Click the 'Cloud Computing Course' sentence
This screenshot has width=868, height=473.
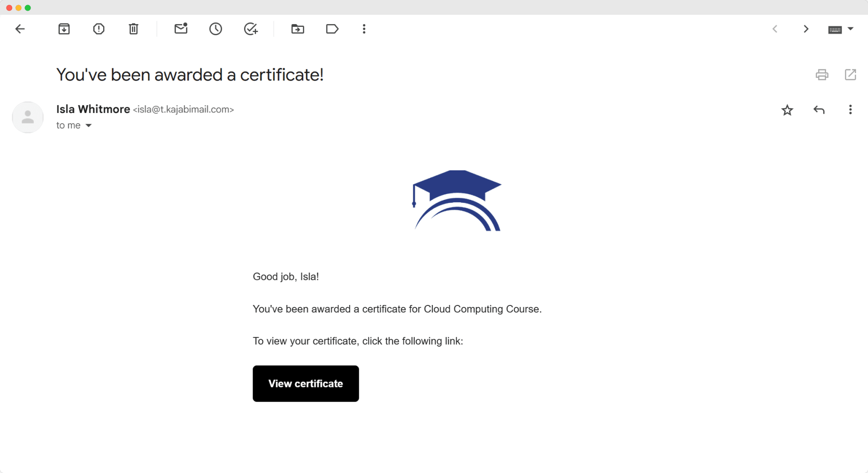click(x=397, y=309)
